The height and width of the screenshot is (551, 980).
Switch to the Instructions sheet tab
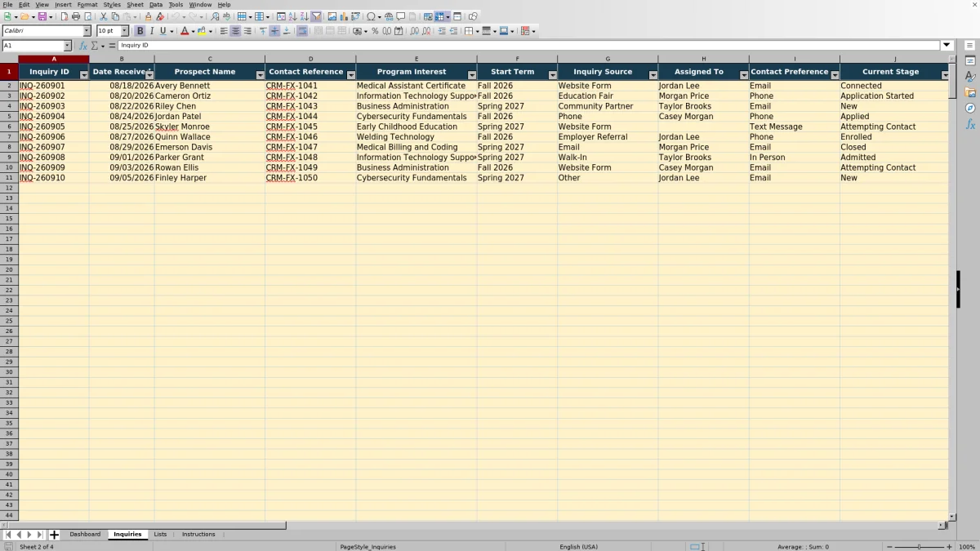198,535
